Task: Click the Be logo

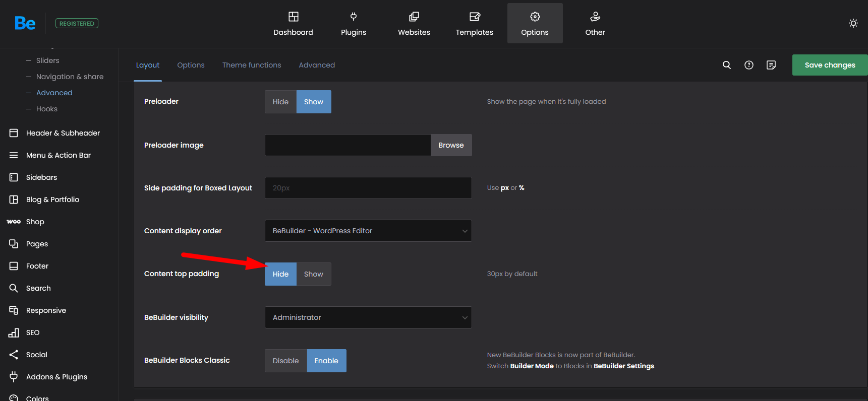Action: point(25,23)
